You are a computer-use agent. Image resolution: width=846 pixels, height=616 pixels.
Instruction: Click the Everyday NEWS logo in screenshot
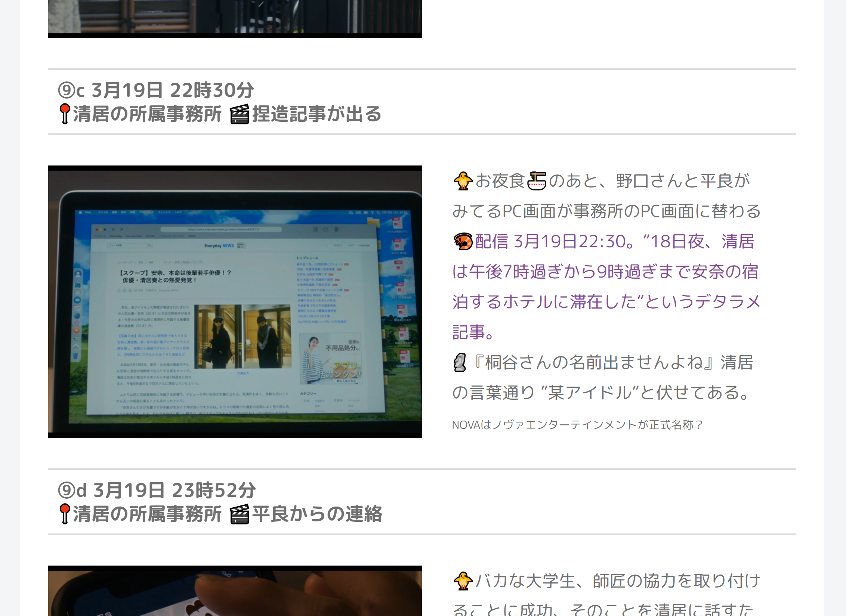(219, 246)
